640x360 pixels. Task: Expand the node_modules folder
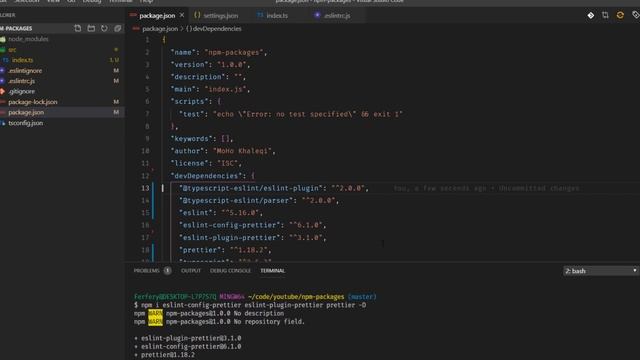coord(28,39)
